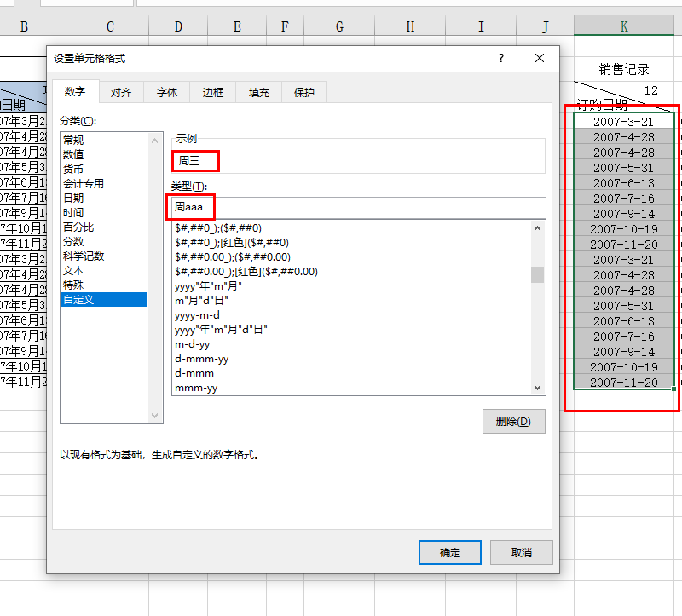Select column K header
Screen dimensions: 682x616
click(x=624, y=27)
